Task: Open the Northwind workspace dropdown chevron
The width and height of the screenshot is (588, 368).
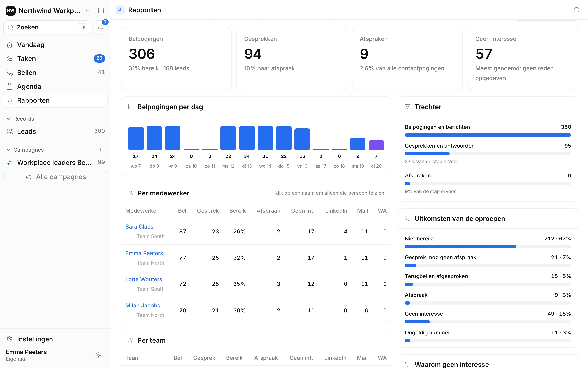Action: tap(87, 10)
